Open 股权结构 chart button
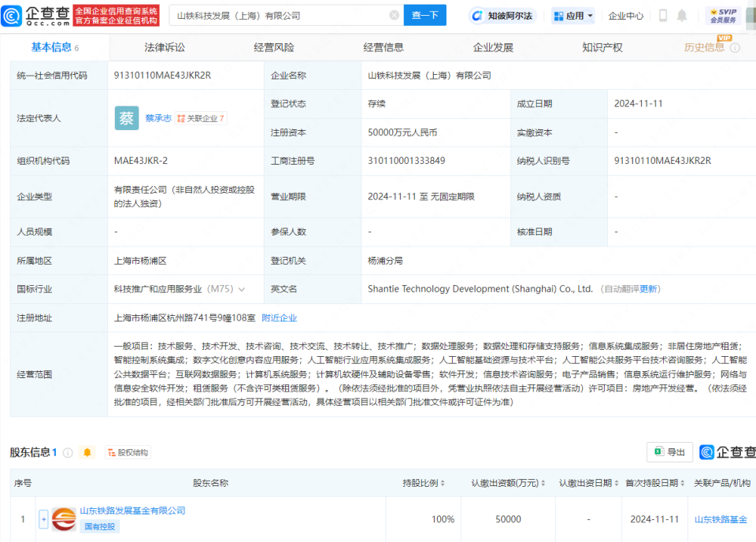This screenshot has height=542, width=756. click(128, 452)
